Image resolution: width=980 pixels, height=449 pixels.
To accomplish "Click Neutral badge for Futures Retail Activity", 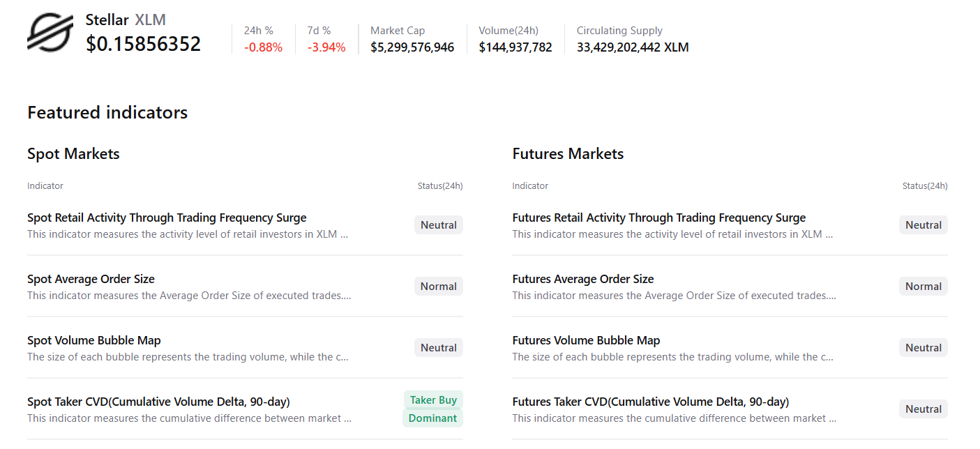I will [924, 225].
